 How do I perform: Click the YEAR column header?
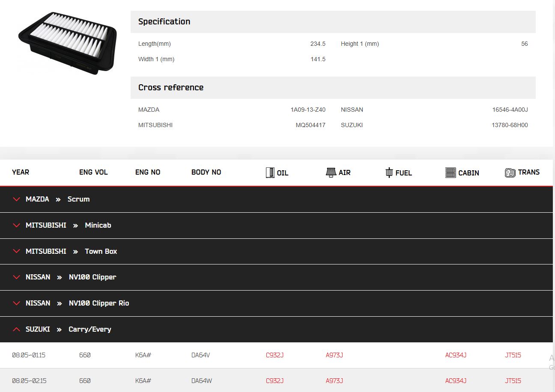click(21, 172)
